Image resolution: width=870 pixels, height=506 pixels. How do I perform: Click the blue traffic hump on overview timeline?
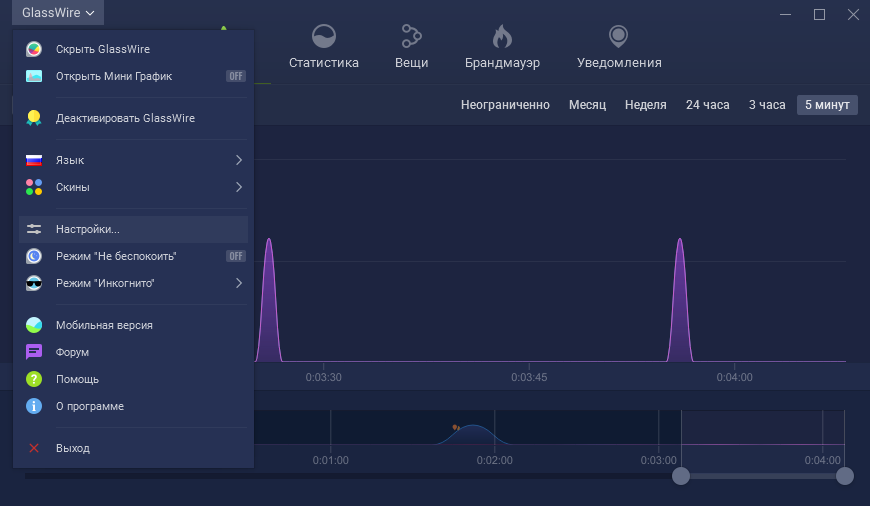click(473, 435)
